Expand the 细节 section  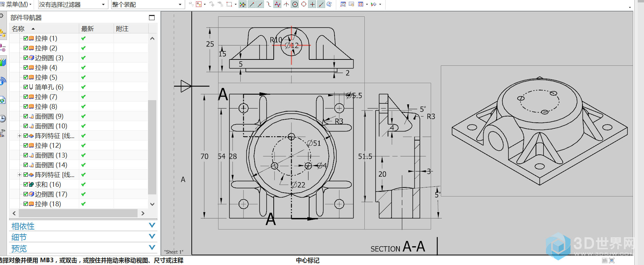coord(83,237)
